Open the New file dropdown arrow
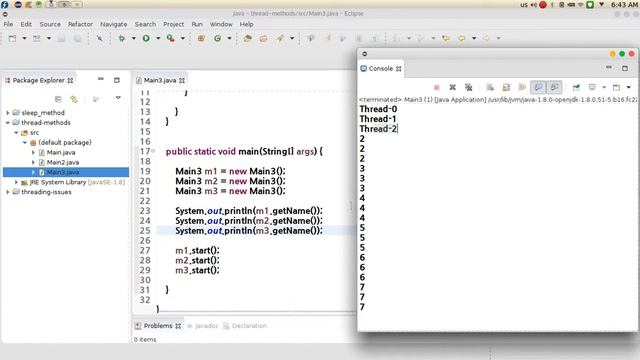The width and height of the screenshot is (640, 360). (x=24, y=38)
